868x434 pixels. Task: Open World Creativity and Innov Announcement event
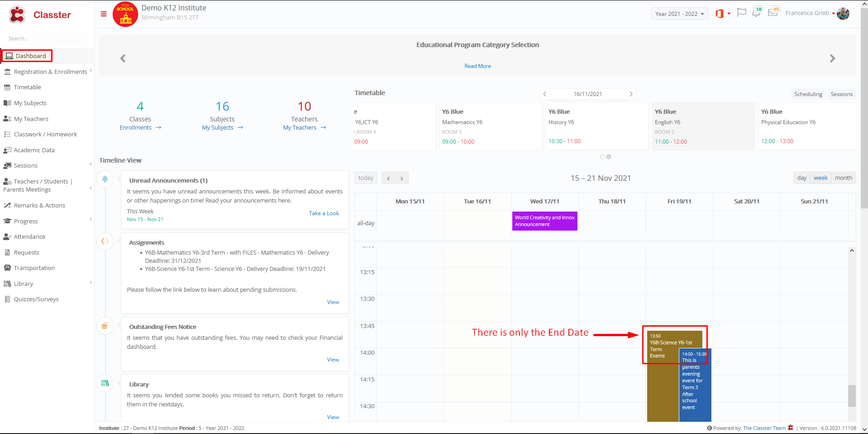(x=545, y=221)
